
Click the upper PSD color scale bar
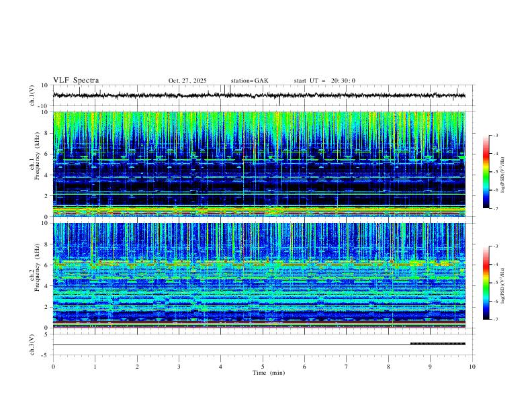click(x=486, y=172)
